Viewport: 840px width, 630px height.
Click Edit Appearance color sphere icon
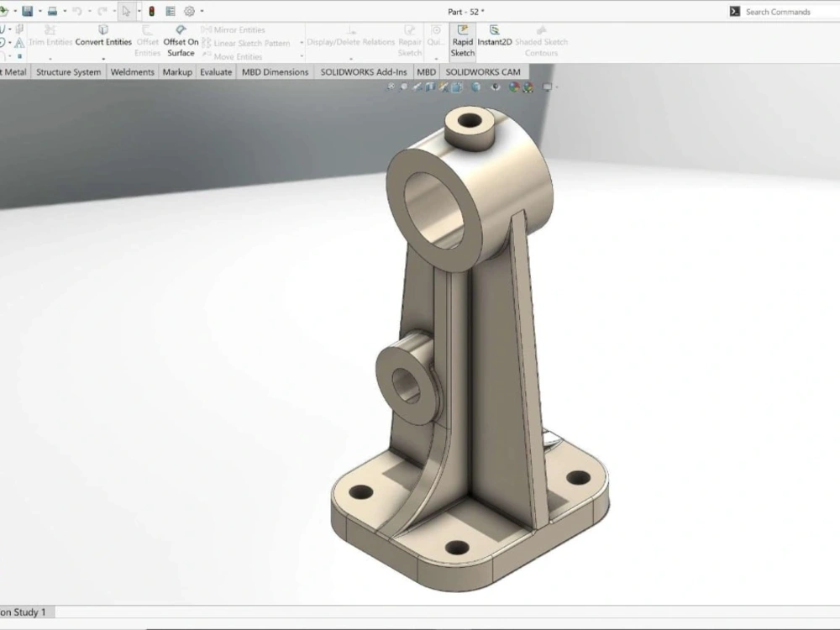coord(514,87)
